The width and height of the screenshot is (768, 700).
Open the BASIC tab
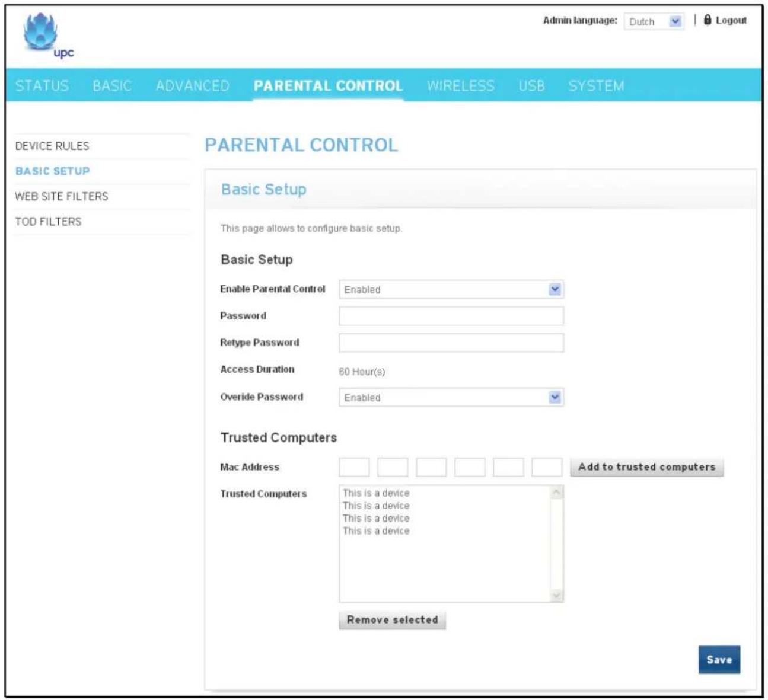pos(112,85)
